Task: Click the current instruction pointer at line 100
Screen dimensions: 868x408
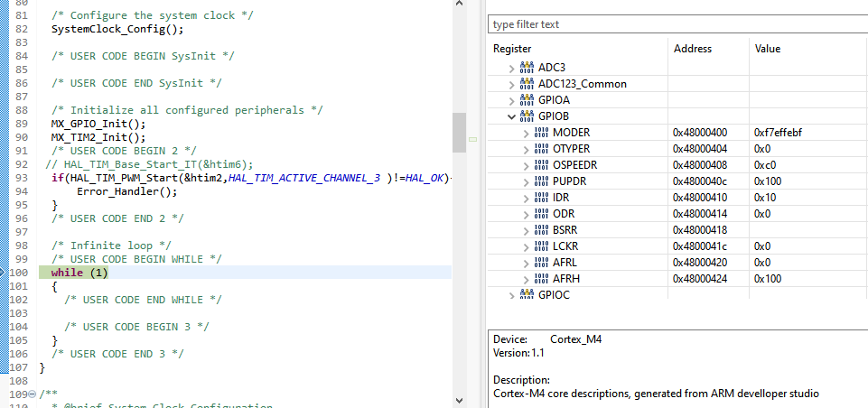Action: pos(3,273)
